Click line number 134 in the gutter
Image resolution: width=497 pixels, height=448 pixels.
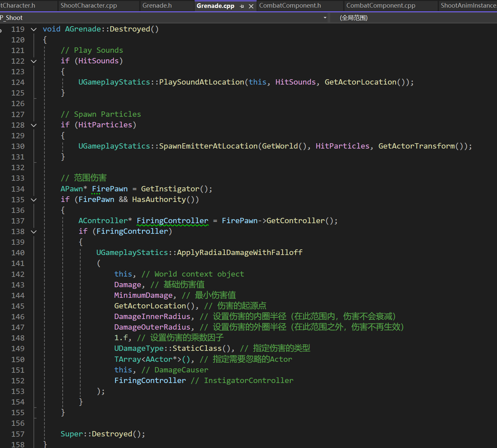click(x=18, y=189)
